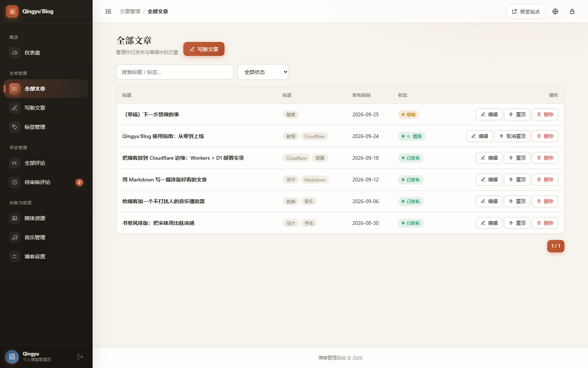Open 仪表盘 in the sidebar menu
This screenshot has width=588, height=368.
[46, 53]
